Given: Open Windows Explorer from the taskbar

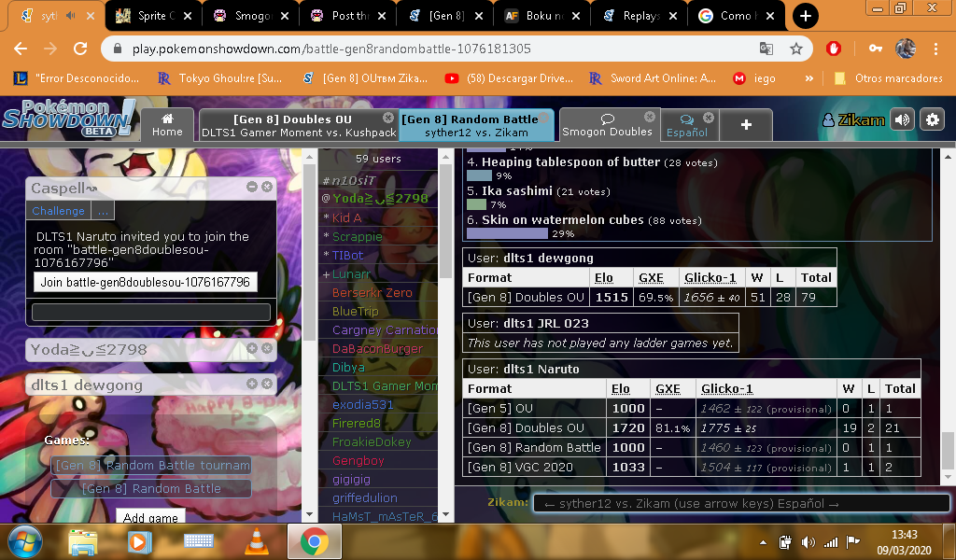Looking at the screenshot, I should (83, 541).
